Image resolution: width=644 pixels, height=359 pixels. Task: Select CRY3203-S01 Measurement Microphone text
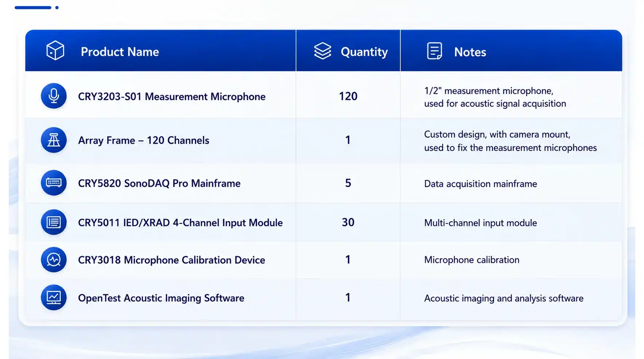click(x=172, y=97)
